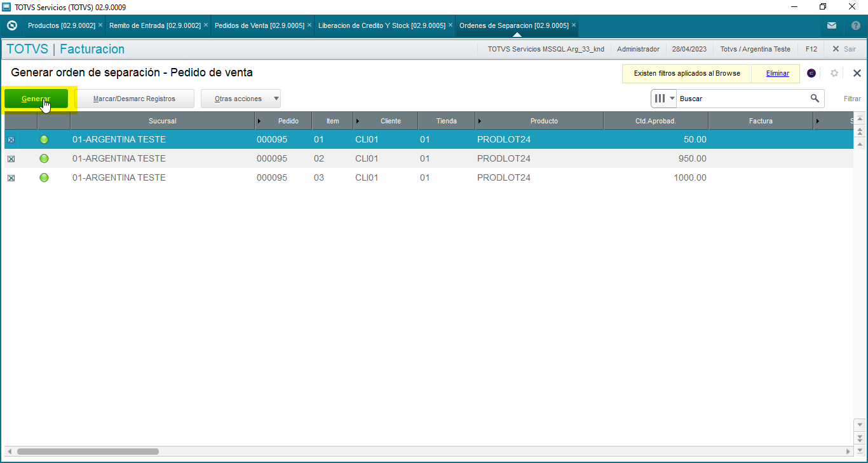Click the Ctd.Aprobad. column header
This screenshot has width=868, height=463.
656,121
